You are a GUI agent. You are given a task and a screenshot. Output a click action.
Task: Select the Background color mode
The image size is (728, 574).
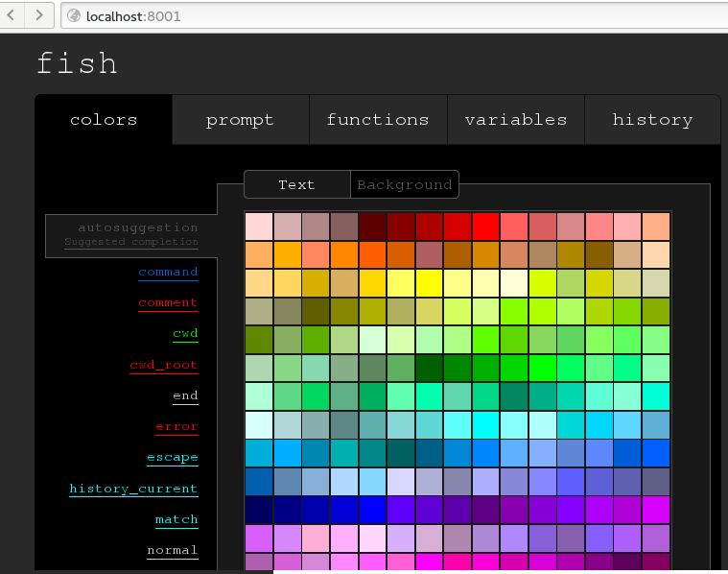405,184
